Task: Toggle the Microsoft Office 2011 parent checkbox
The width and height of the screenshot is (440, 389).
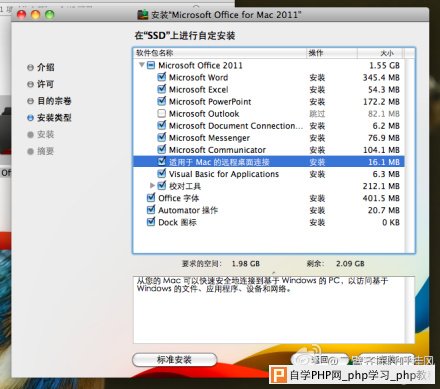Action: point(151,65)
